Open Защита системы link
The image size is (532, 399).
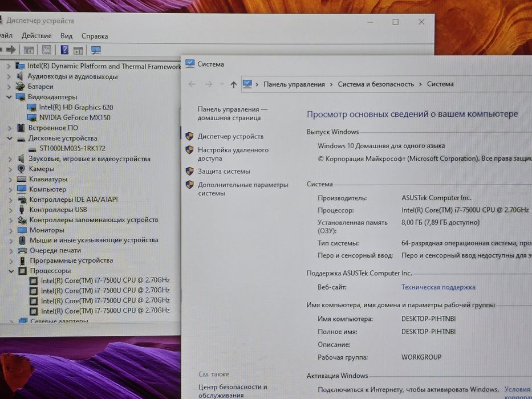click(x=224, y=172)
